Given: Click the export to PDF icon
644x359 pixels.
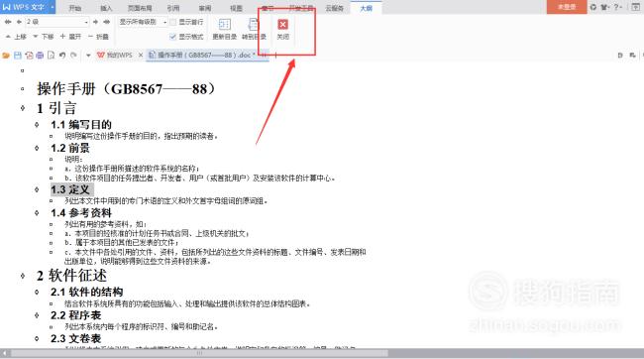Looking at the screenshot, I should click(x=29, y=56).
